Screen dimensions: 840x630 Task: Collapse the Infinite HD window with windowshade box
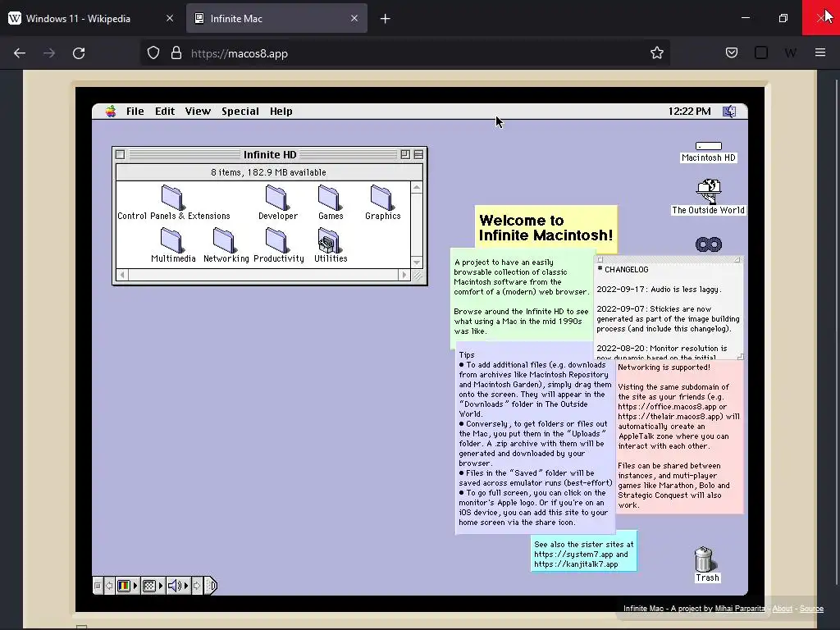[x=418, y=154]
